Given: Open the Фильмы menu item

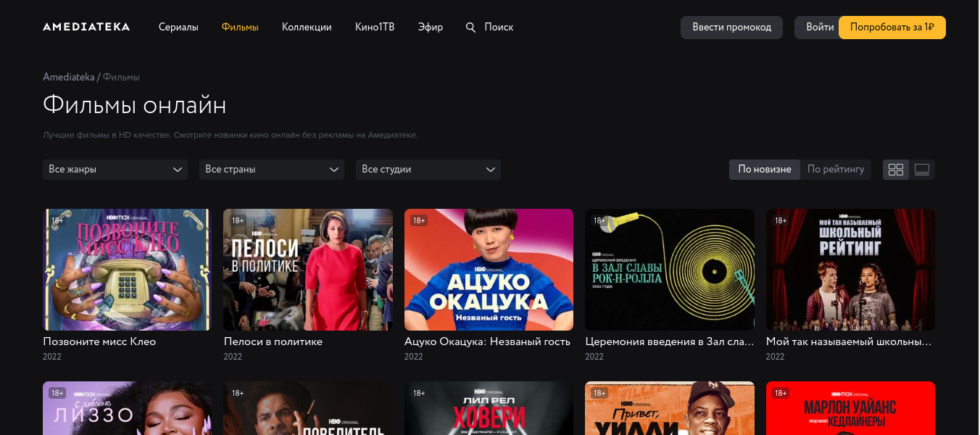Looking at the screenshot, I should coord(240,27).
